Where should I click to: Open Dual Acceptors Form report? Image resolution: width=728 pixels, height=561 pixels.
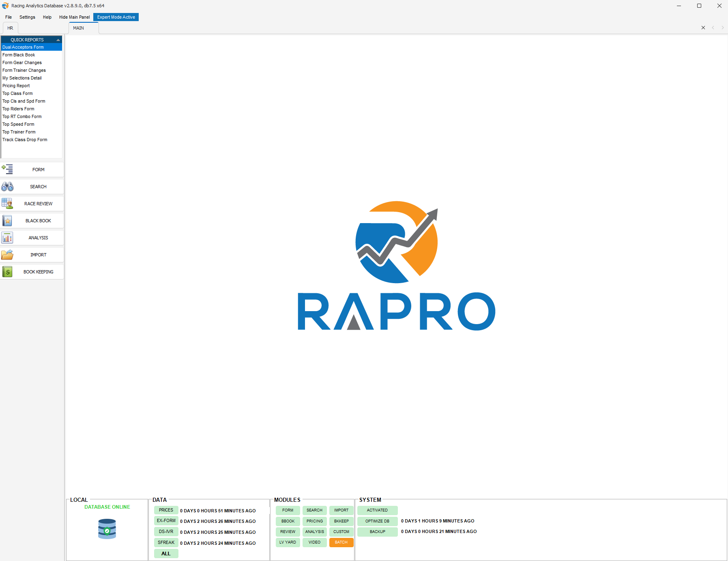click(32, 47)
